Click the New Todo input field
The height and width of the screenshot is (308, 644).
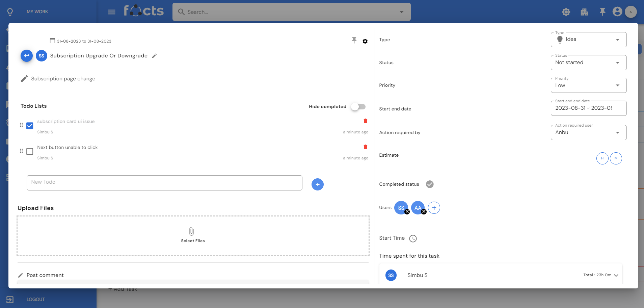[164, 183]
